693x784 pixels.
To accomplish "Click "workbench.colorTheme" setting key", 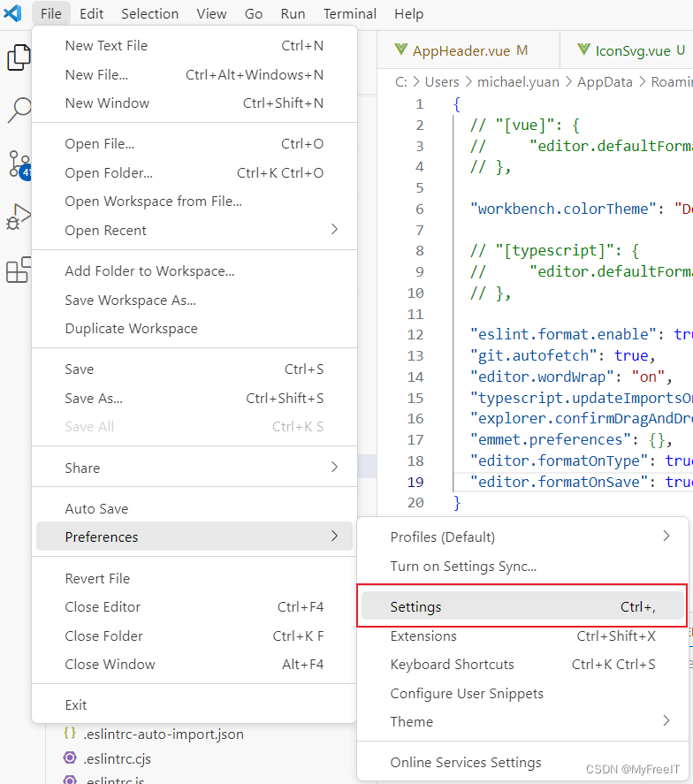I will pos(563,209).
